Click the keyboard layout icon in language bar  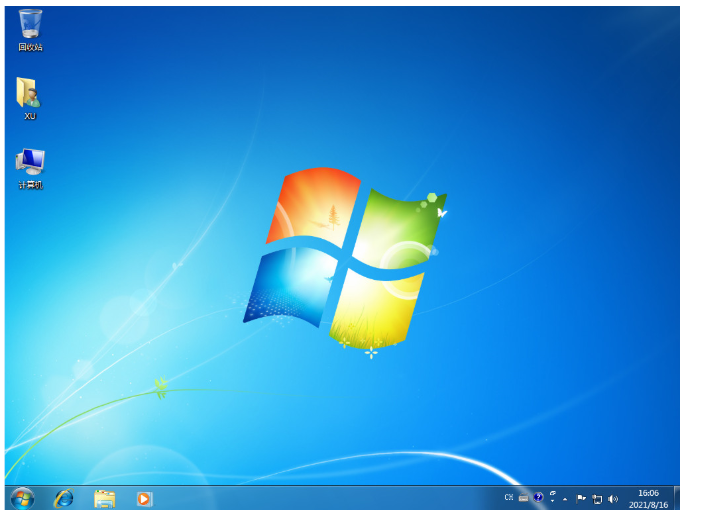click(x=523, y=498)
